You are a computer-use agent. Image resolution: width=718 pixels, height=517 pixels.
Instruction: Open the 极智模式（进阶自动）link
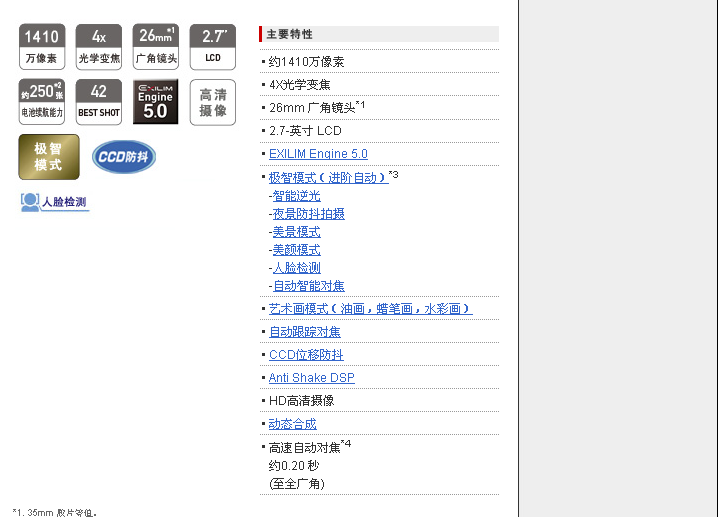click(329, 177)
